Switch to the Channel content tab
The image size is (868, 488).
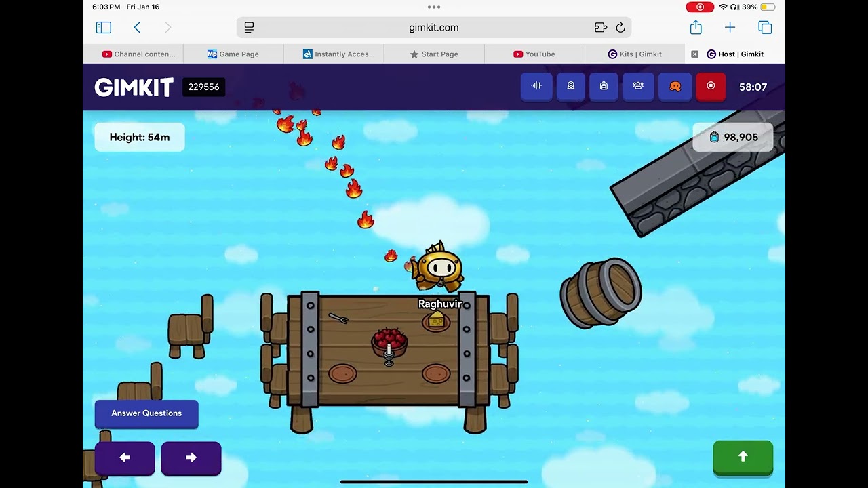[138, 54]
